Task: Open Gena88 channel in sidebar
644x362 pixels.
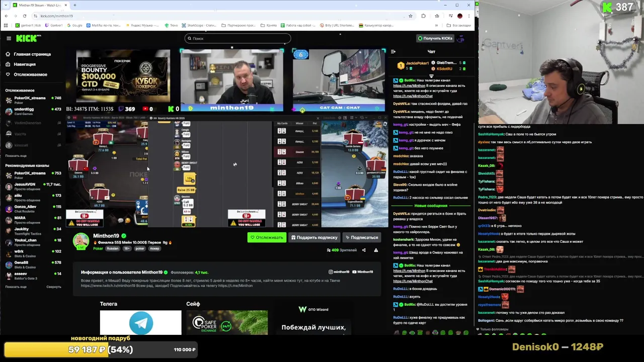Action: click(33, 264)
